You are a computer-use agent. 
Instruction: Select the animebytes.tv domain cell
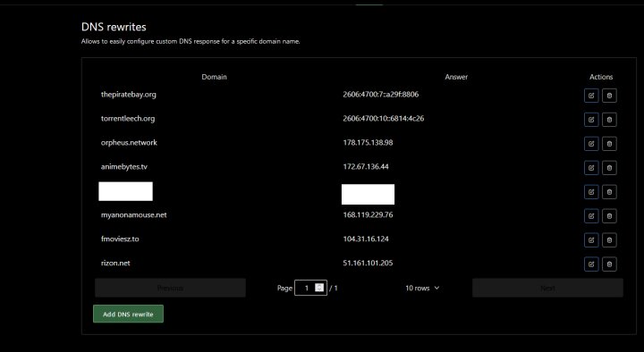[124, 166]
